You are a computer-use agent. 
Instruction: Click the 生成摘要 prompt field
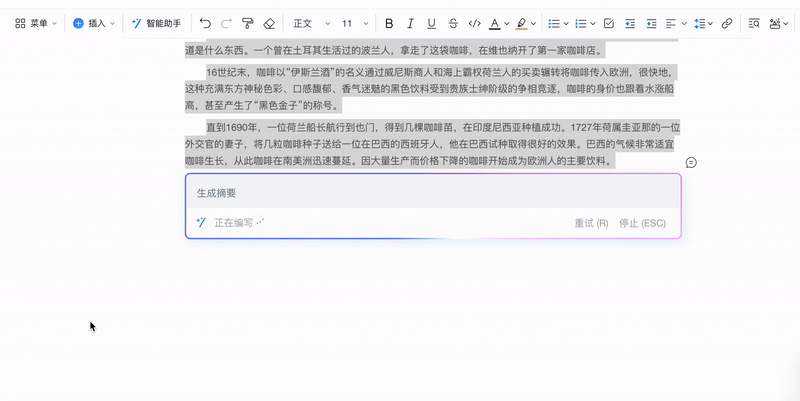[x=432, y=192]
